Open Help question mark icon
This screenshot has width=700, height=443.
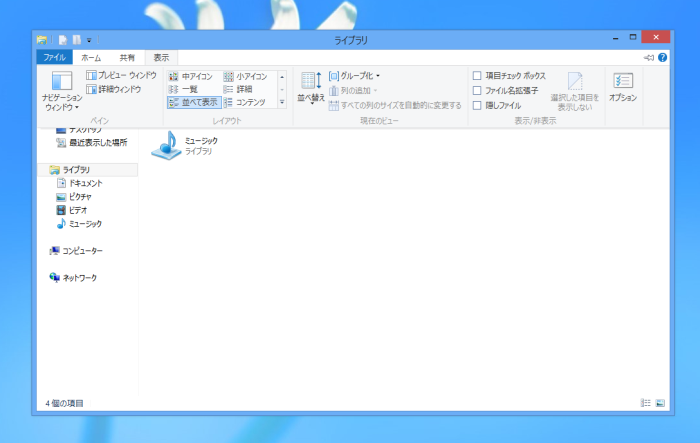pos(662,58)
